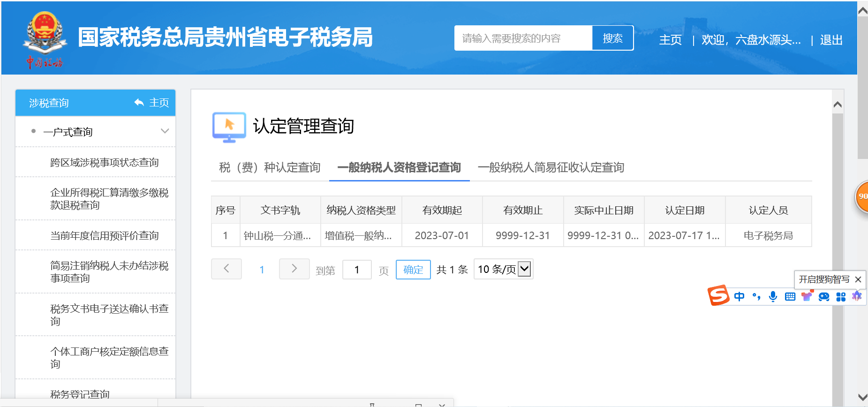The image size is (868, 407).
Task: Click the Sogou game controller icon
Action: pos(824,296)
